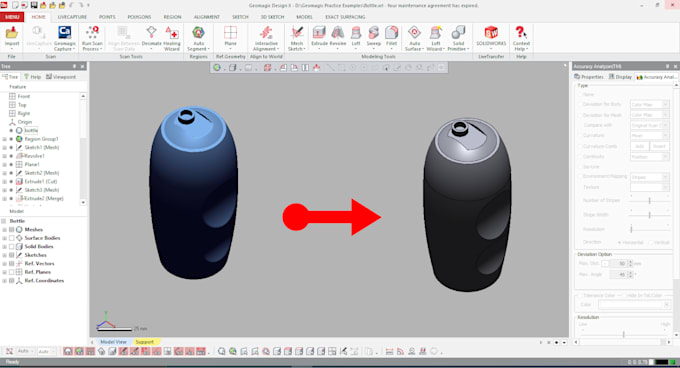Viewport: 680px width, 368px height.
Task: Click the feature tree scroll-down arrow
Action: [x=83, y=202]
